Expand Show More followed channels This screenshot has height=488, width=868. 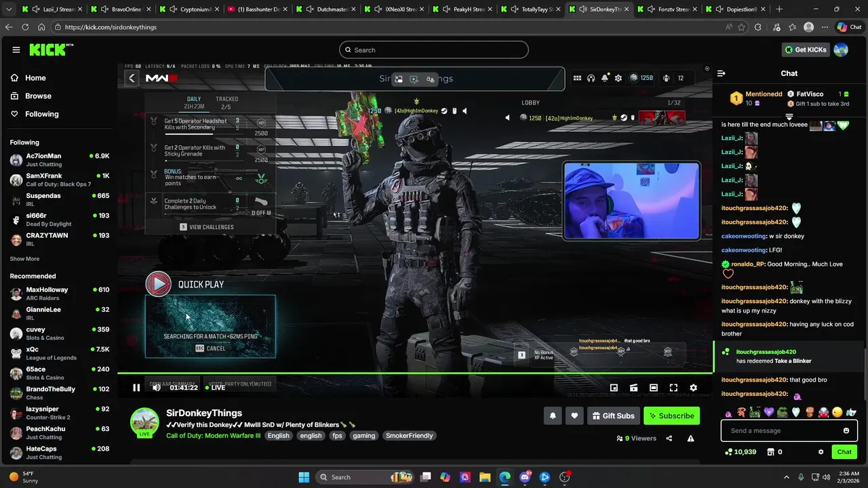24,259
